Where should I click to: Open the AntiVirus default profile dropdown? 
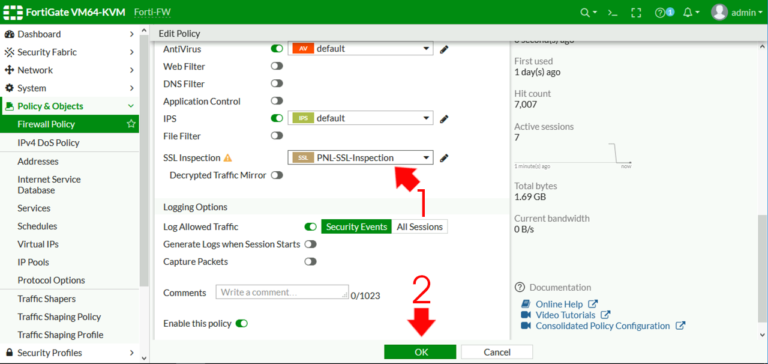[360, 49]
